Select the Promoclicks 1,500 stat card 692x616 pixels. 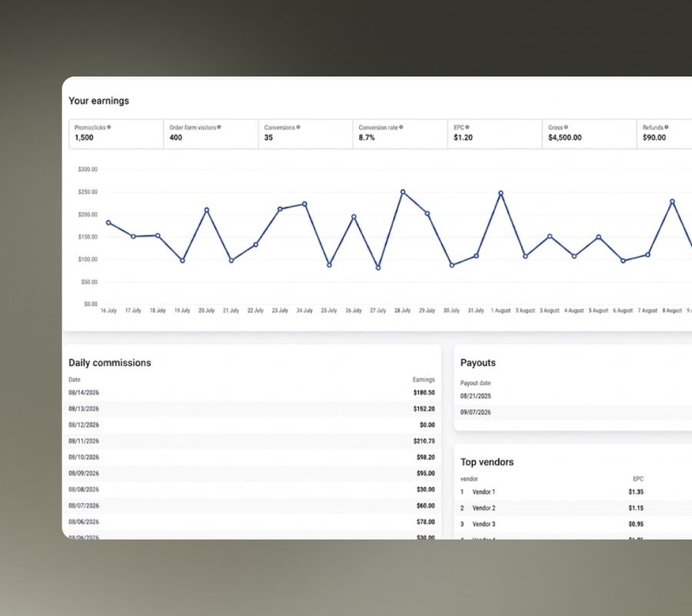point(116,134)
